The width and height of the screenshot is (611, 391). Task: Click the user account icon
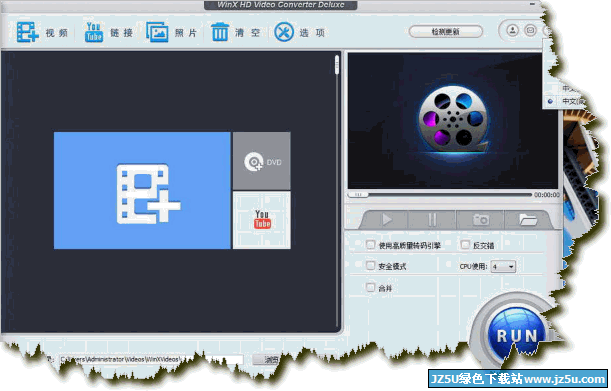(x=512, y=30)
